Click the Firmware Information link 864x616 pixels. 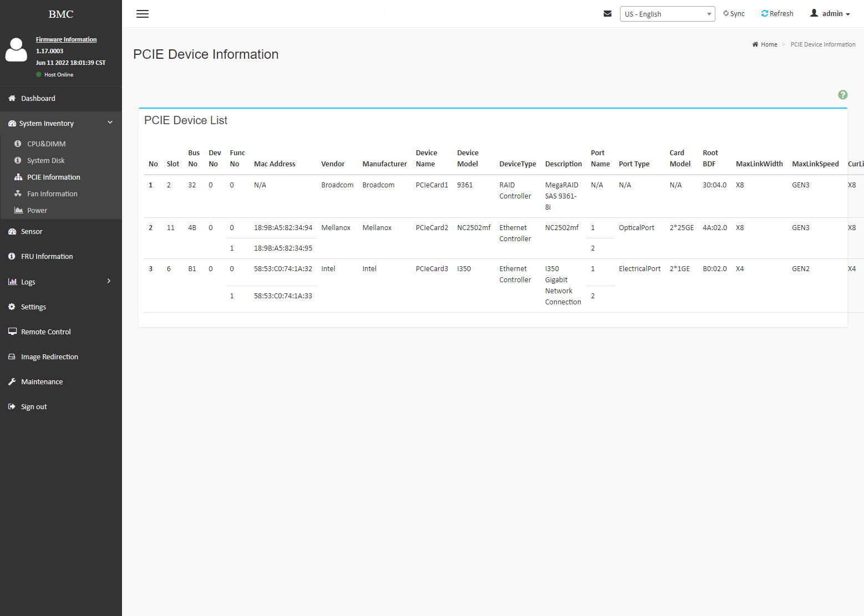click(66, 39)
